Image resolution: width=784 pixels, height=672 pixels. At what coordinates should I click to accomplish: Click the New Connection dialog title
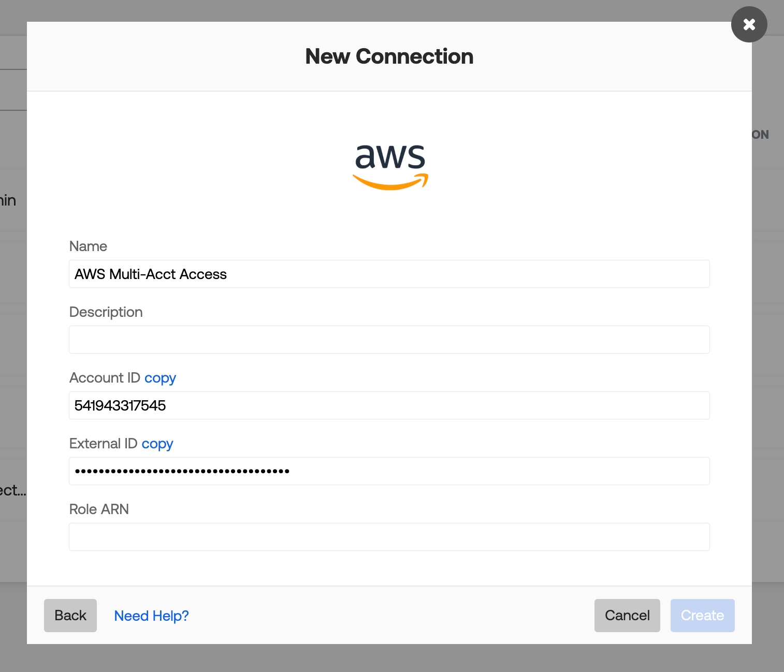(389, 56)
